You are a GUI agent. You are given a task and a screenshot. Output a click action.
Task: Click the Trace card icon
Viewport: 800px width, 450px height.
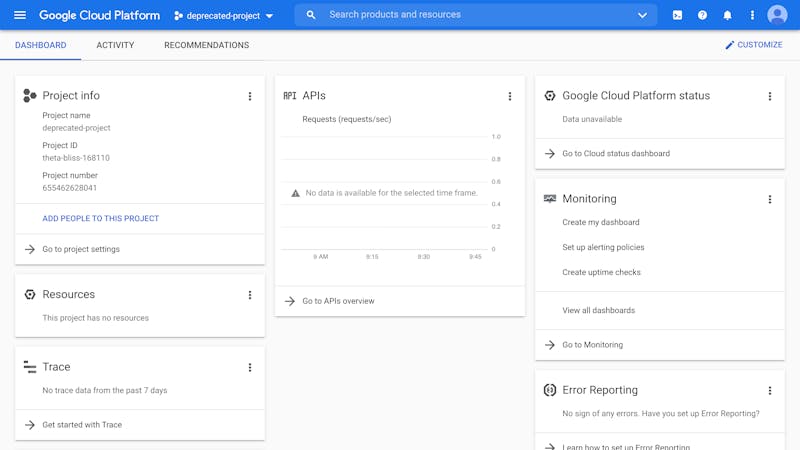point(30,367)
